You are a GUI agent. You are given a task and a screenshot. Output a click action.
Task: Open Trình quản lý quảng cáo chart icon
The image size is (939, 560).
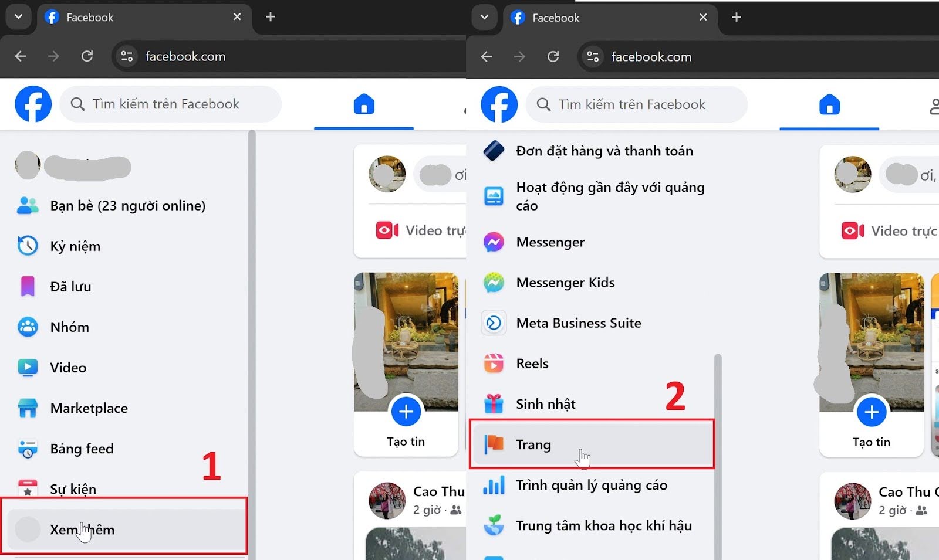(494, 486)
